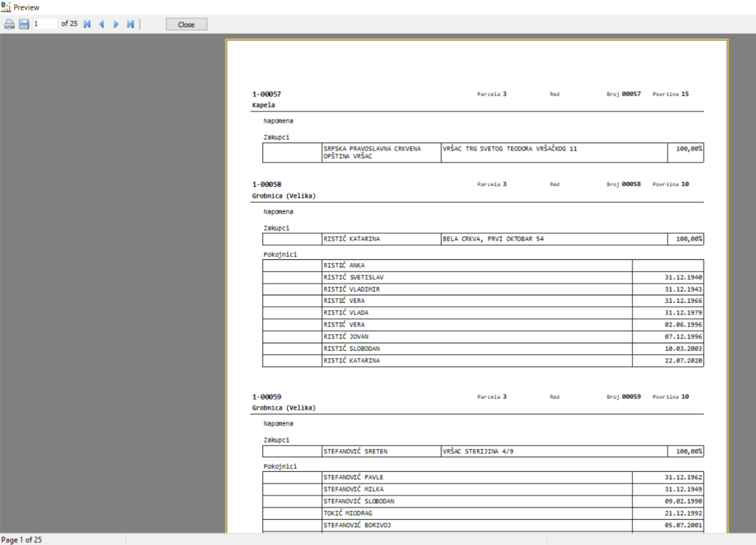Click the record heading 1-00059
Viewport: 756px width, 545px height.
pyautogui.click(x=267, y=397)
